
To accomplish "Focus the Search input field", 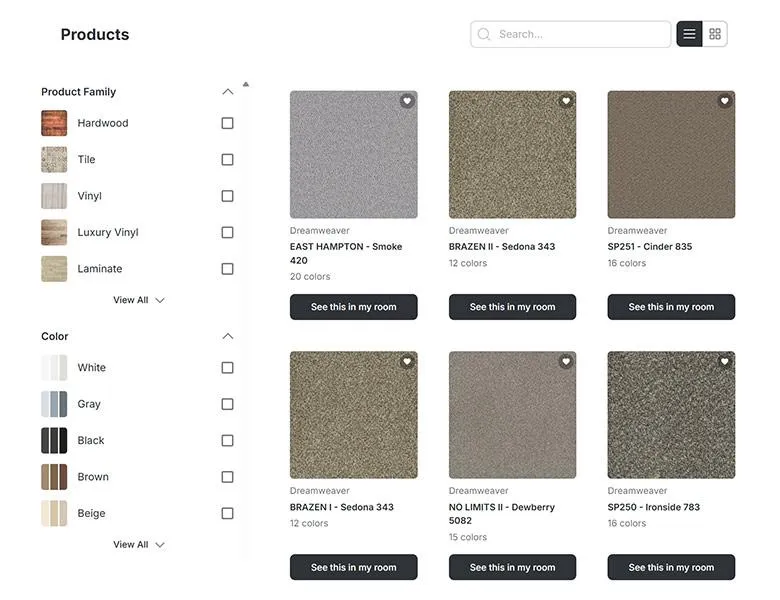I will point(571,34).
